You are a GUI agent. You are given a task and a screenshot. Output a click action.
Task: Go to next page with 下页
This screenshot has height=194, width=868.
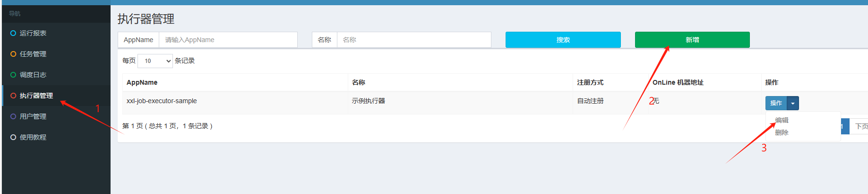(860, 126)
